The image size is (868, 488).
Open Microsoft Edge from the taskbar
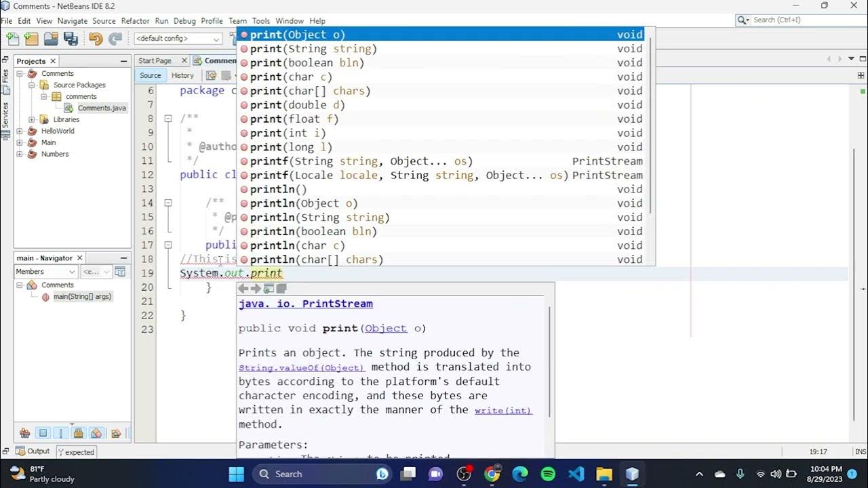[x=520, y=474]
